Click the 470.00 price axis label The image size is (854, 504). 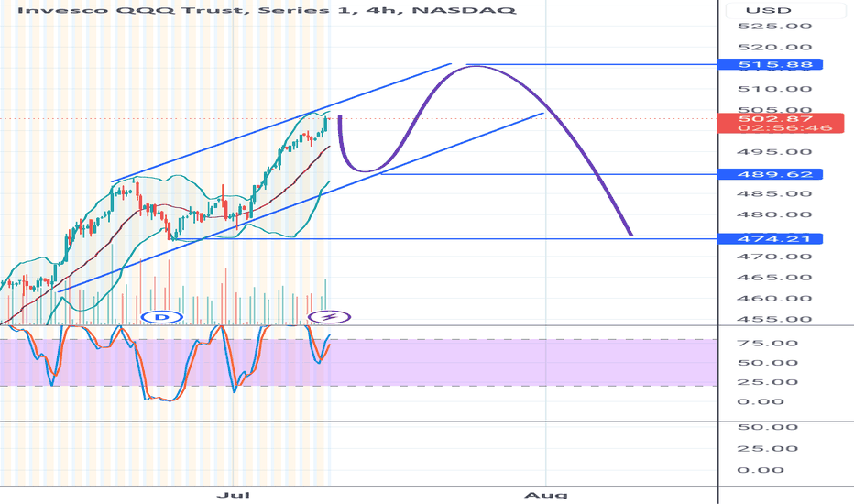click(774, 257)
